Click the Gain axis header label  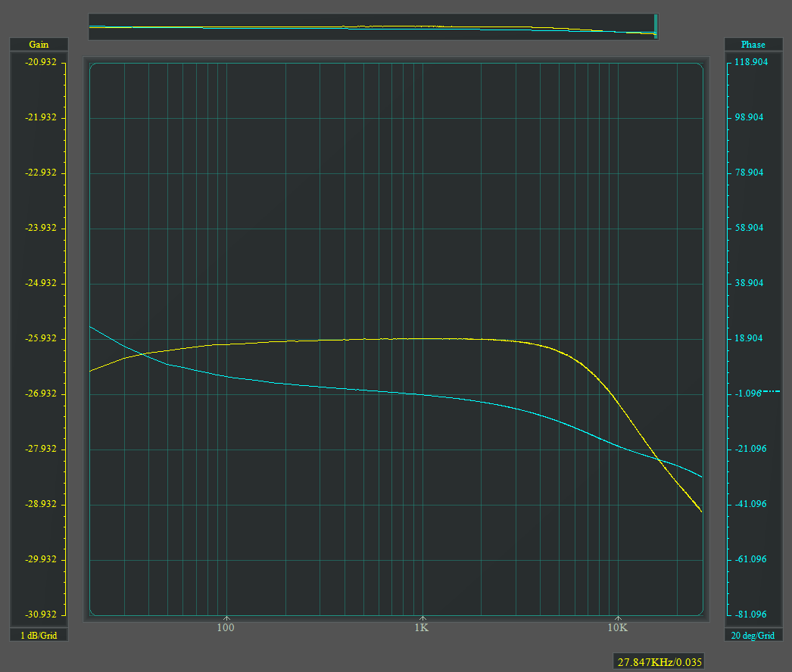click(x=39, y=45)
